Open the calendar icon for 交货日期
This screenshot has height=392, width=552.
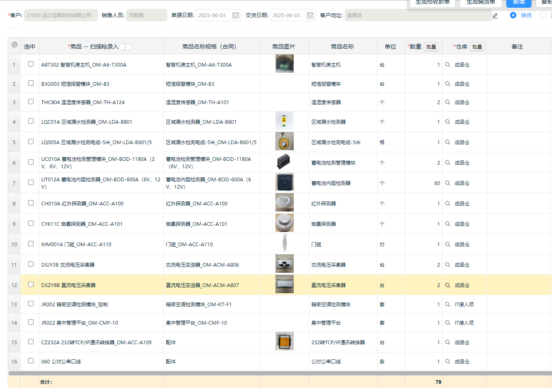pyautogui.click(x=310, y=15)
